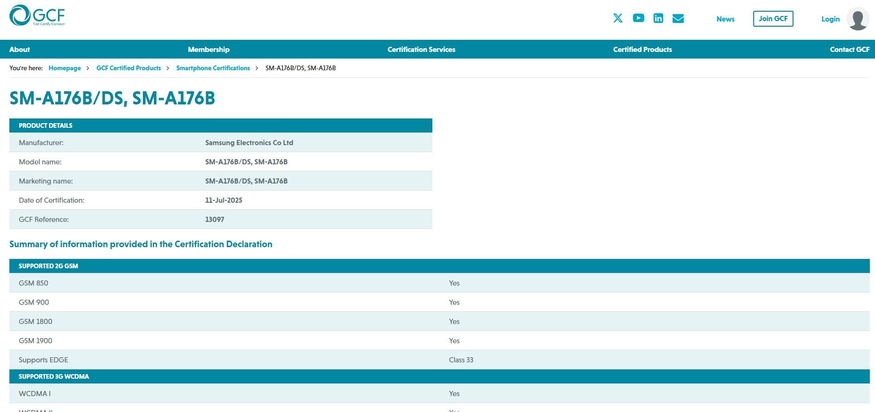Click the Marketing name: label
The height and width of the screenshot is (412, 875).
(46, 181)
